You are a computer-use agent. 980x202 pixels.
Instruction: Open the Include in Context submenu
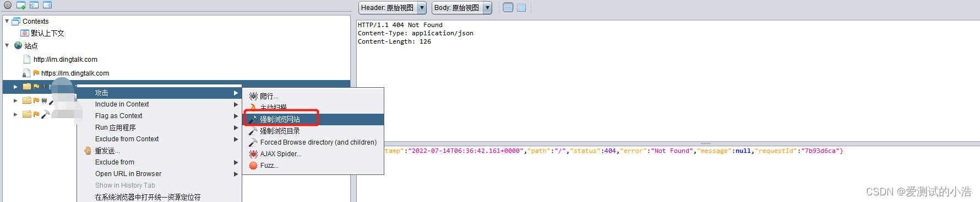[159, 104]
